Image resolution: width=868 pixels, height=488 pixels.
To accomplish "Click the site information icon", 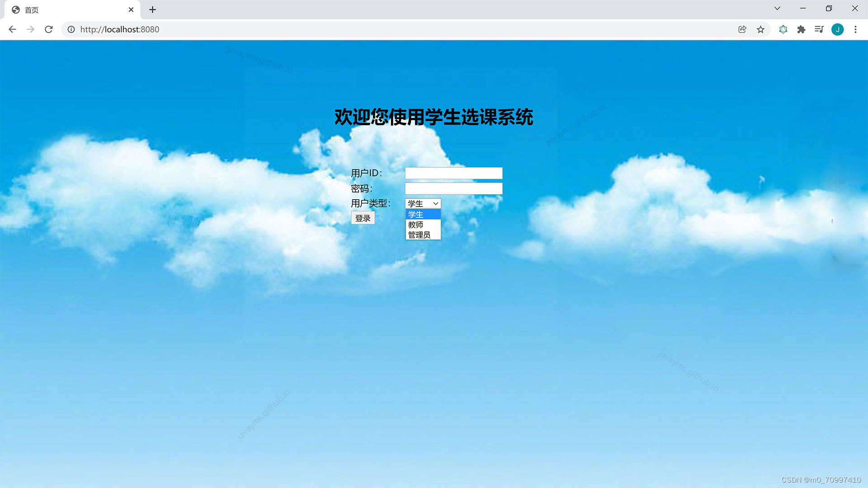I will pyautogui.click(x=71, y=29).
